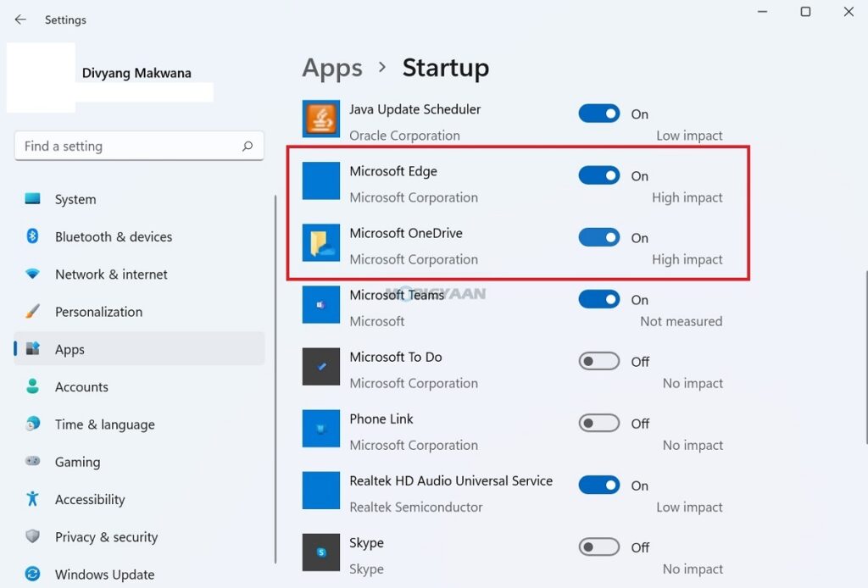
Task: Click the Accessibility figure icon
Action: pos(33,498)
